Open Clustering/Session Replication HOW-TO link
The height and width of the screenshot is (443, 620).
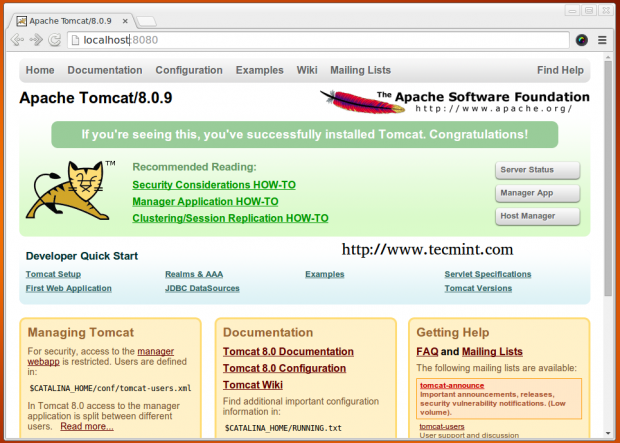[x=230, y=218]
